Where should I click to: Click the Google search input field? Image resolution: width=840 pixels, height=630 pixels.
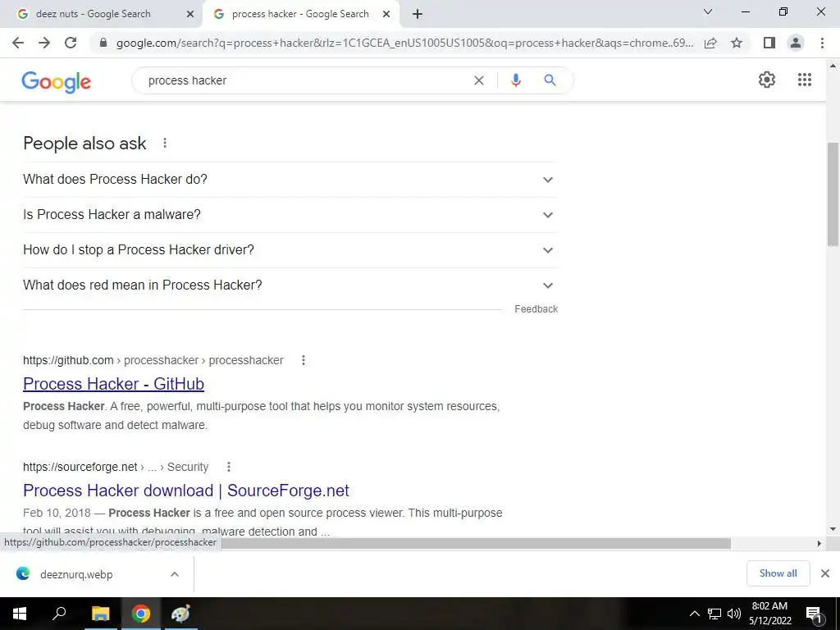coord(305,80)
